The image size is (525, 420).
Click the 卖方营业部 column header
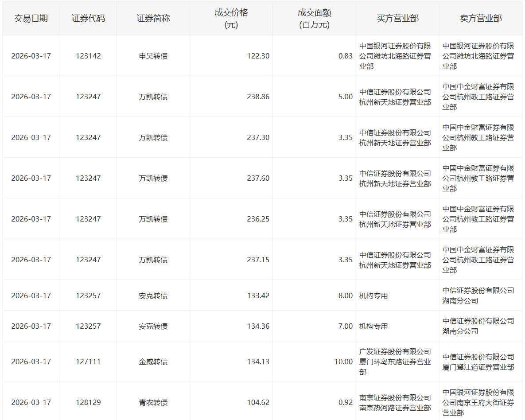point(480,19)
